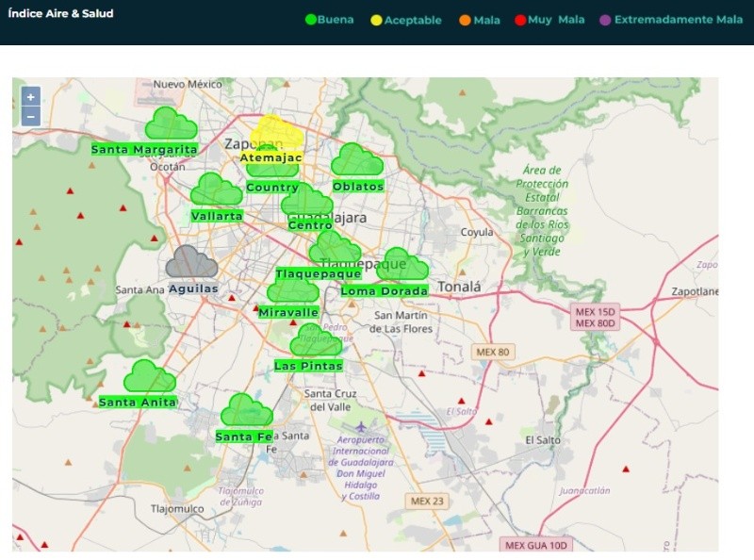754x560 pixels.
Task: Click the Índice Aire & Salud title
Action: 60,14
